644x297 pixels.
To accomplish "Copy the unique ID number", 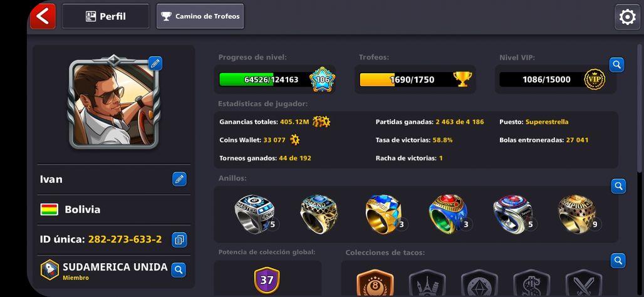I will tap(179, 239).
